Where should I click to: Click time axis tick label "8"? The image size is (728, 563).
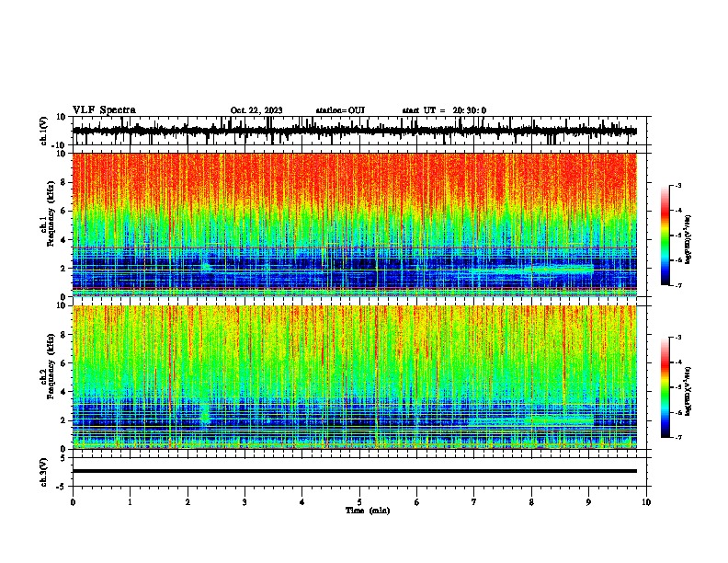531,502
